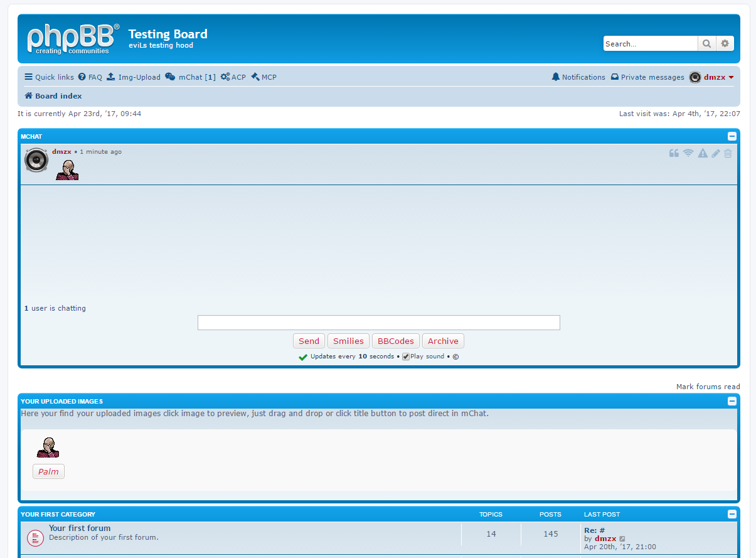Collapse the Your First Category section
The height and width of the screenshot is (558, 756).
pos(732,514)
